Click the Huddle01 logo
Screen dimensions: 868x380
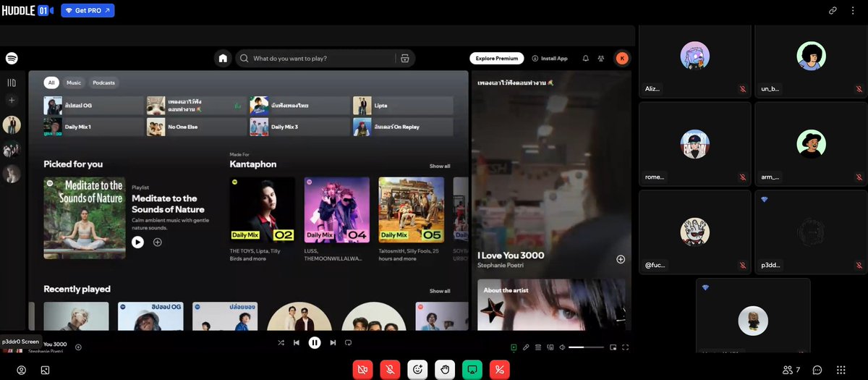click(x=29, y=11)
